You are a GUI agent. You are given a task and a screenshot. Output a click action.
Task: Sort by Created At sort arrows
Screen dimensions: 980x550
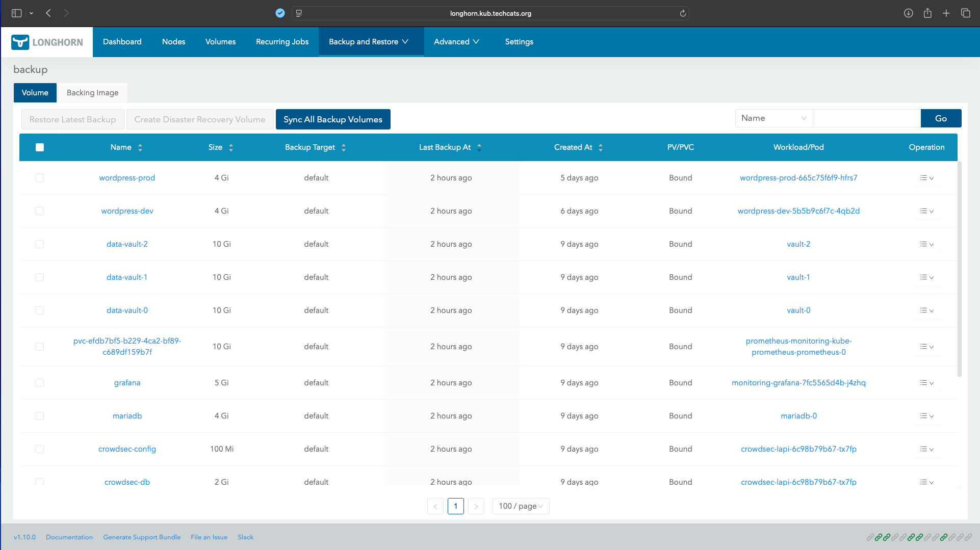[x=601, y=147]
